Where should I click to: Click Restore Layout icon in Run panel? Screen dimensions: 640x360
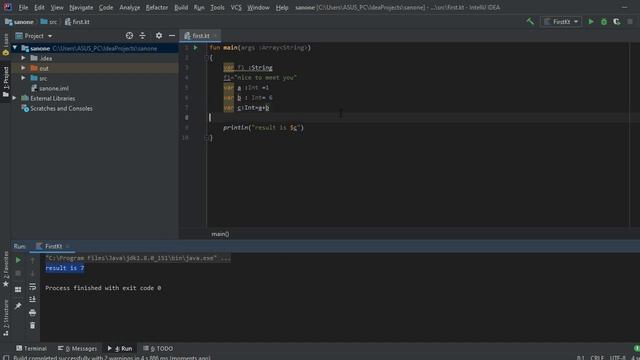tap(18, 289)
